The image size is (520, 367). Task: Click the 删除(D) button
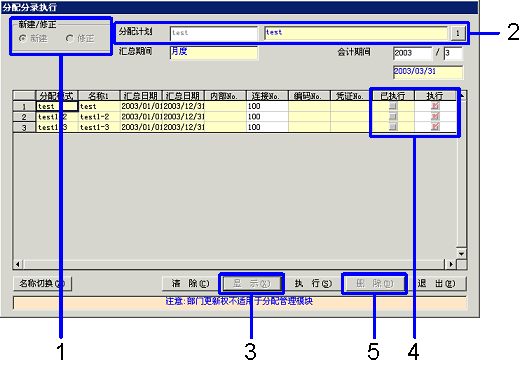click(x=375, y=284)
